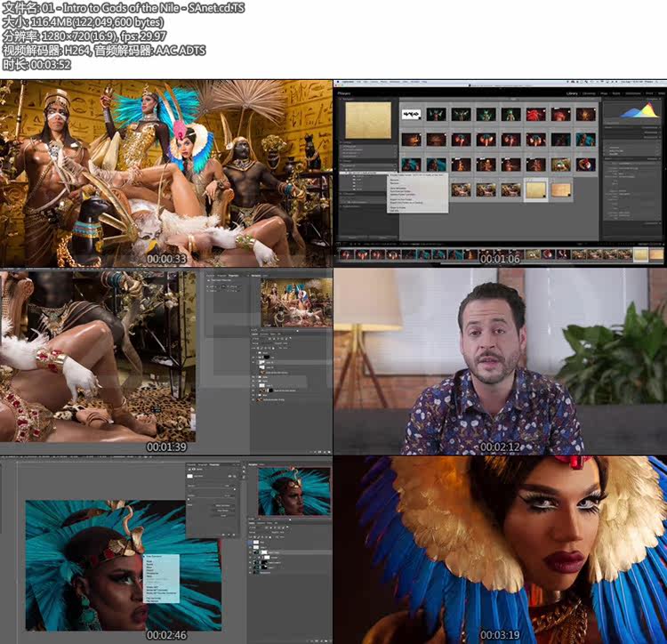Image resolution: width=667 pixels, height=644 pixels.
Task: Adjust the mask Feather slider handle
Action: [189, 499]
